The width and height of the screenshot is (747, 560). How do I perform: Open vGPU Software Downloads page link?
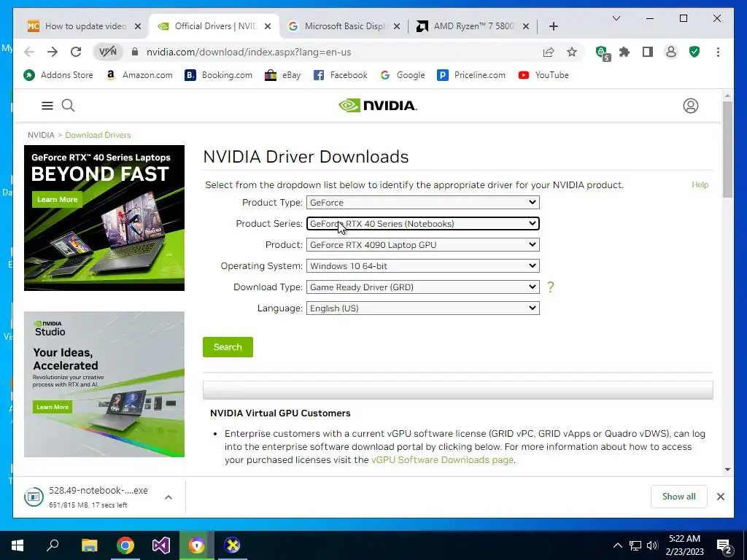pyautogui.click(x=442, y=460)
